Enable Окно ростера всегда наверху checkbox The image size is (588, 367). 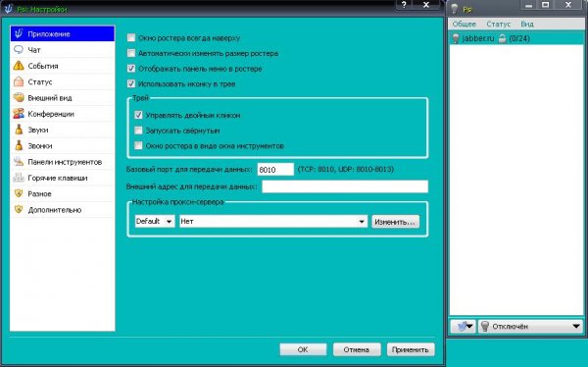pyautogui.click(x=131, y=37)
